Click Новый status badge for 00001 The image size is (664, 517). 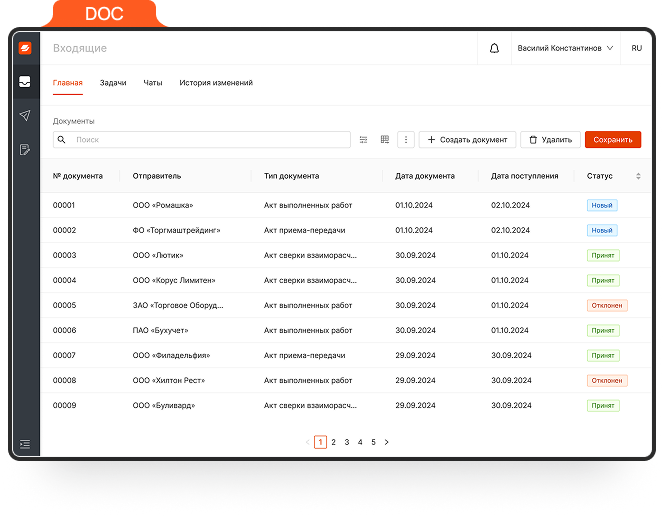coord(602,205)
